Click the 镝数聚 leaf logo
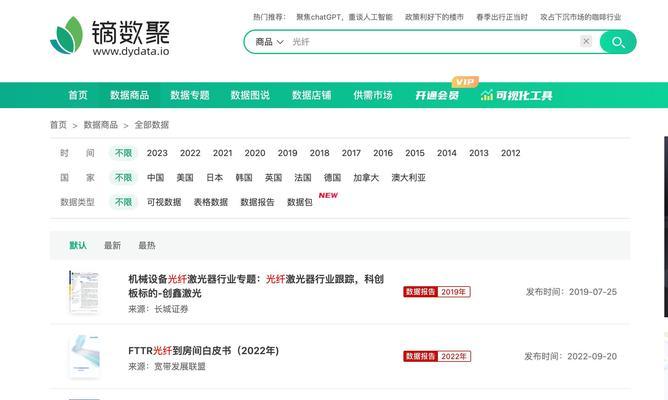Viewport: 668px width, 400px height. 67,35
